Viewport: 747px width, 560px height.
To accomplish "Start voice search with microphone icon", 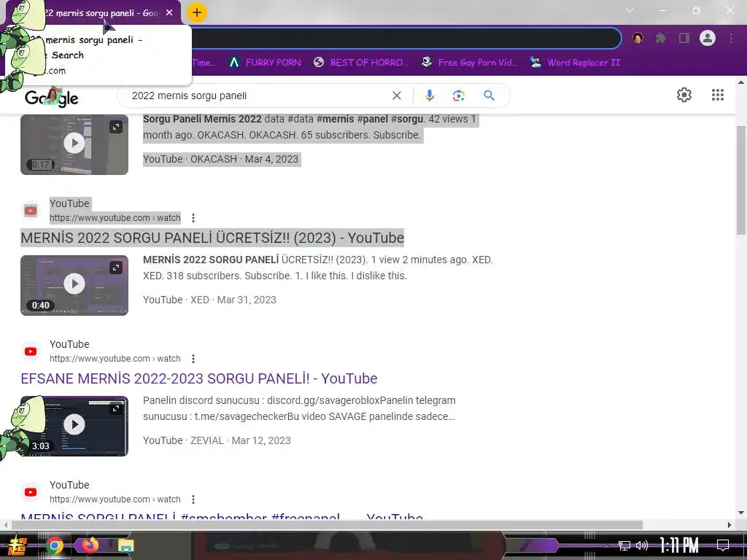I will [x=429, y=96].
